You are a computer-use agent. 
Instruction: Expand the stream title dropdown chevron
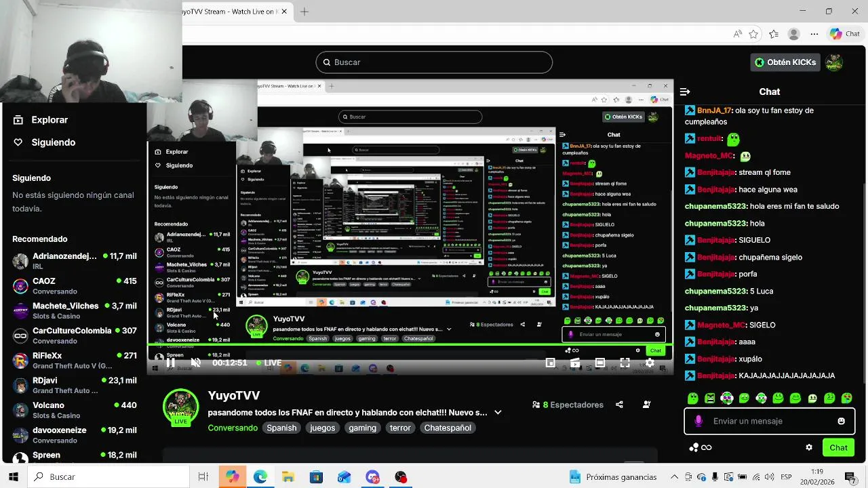pyautogui.click(x=498, y=413)
